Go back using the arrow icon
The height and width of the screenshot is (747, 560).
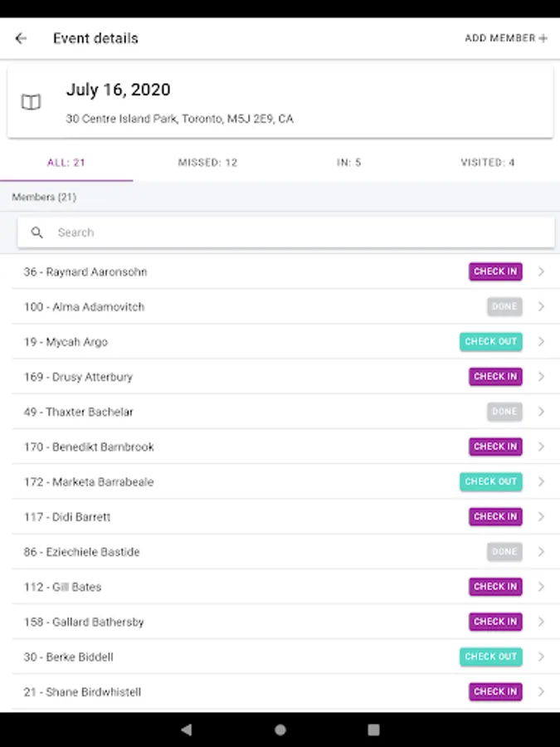click(22, 38)
